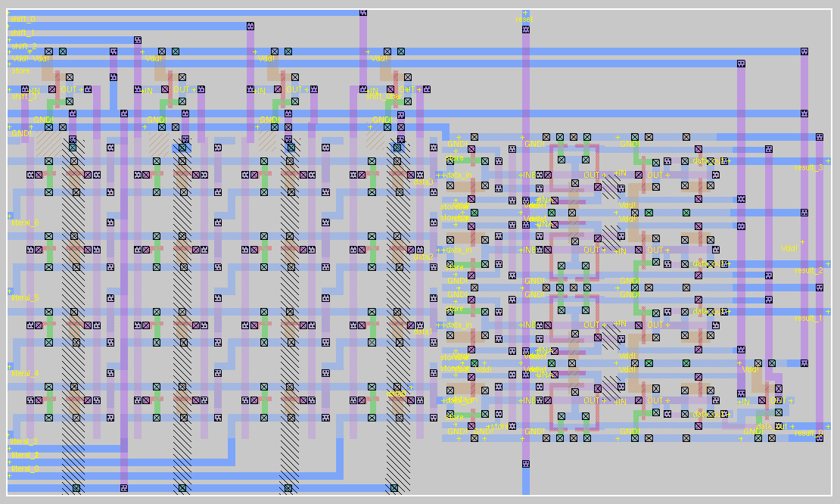Click via at right end of shift_2 wire
This screenshot has height=504, width=840.
click(x=137, y=40)
